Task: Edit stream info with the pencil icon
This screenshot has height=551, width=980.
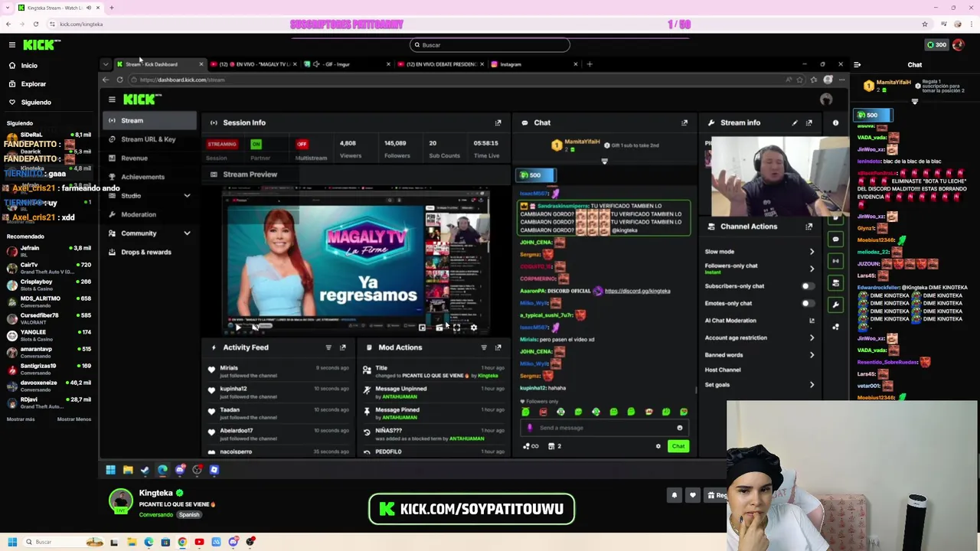Action: coord(795,122)
